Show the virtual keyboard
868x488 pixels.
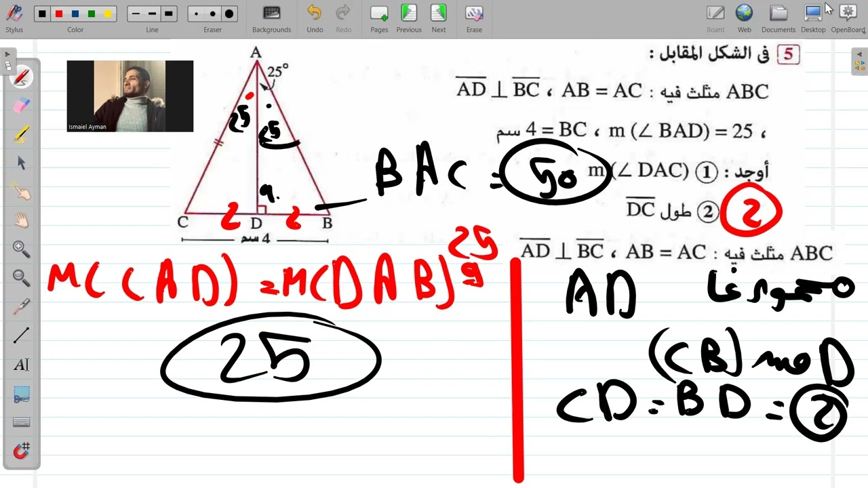(22, 422)
